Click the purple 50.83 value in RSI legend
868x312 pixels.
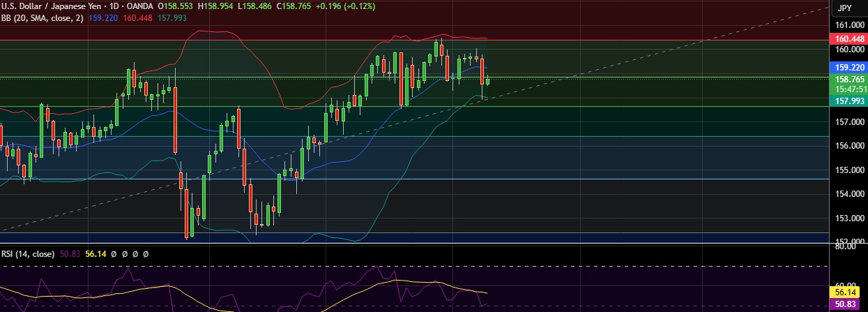pyautogui.click(x=69, y=255)
